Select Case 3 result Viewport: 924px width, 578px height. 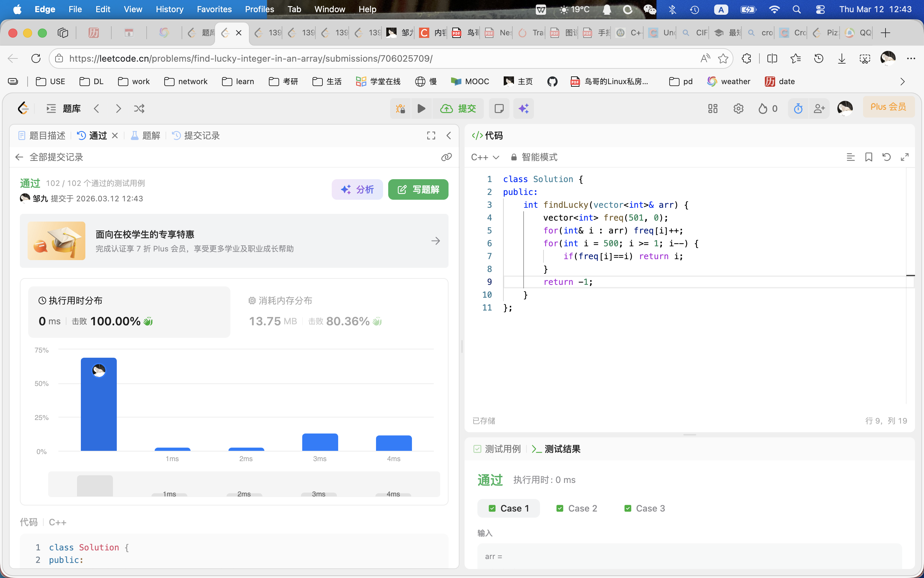645,508
